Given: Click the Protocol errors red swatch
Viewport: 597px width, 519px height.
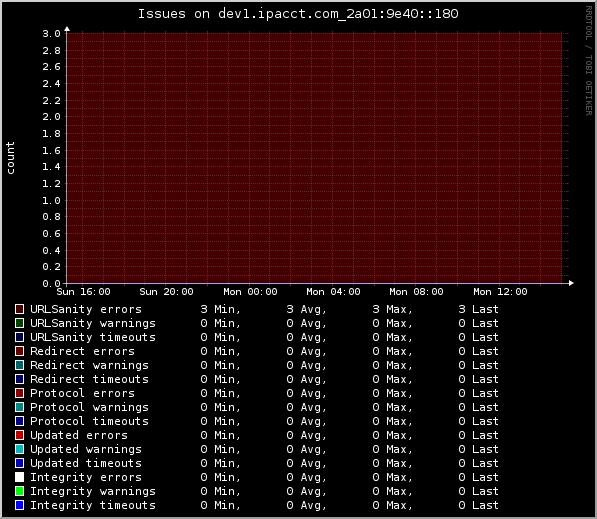Looking at the screenshot, I should [x=19, y=393].
